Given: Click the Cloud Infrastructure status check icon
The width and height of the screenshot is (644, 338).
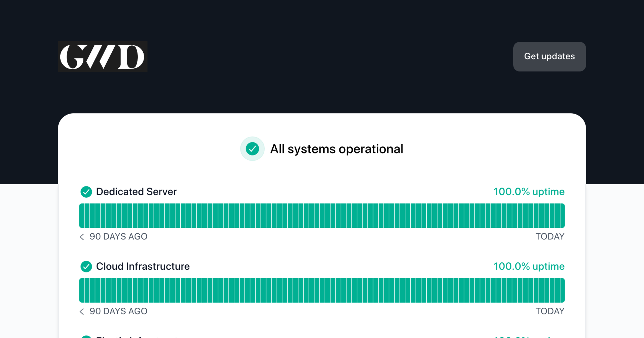Looking at the screenshot, I should click(86, 266).
